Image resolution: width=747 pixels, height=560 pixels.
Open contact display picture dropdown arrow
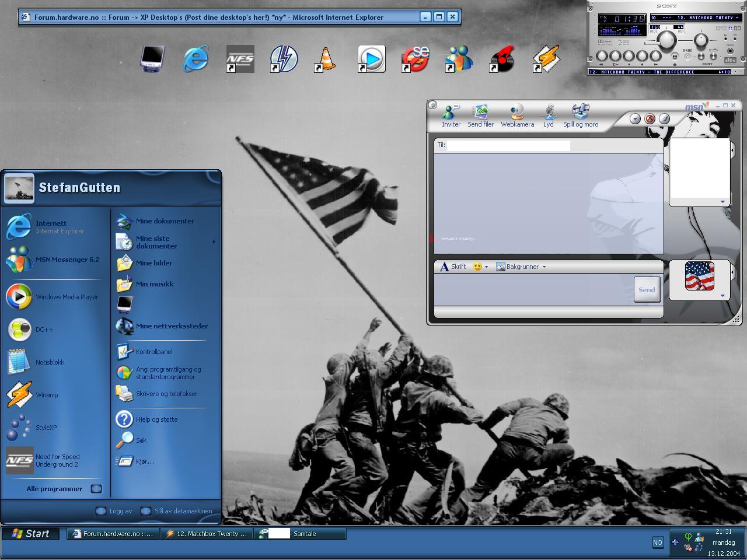(722, 202)
